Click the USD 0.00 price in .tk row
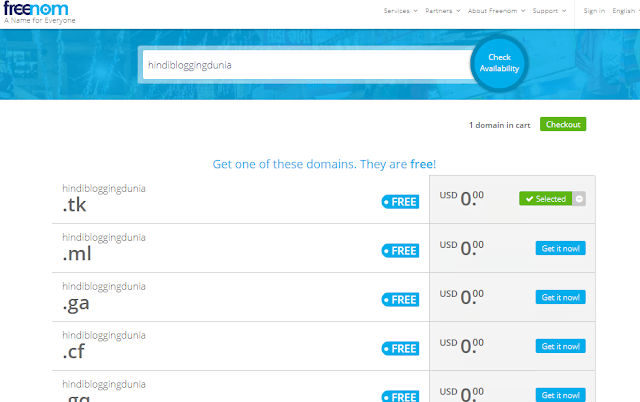Screen dimensions: 640x402 click(x=462, y=198)
